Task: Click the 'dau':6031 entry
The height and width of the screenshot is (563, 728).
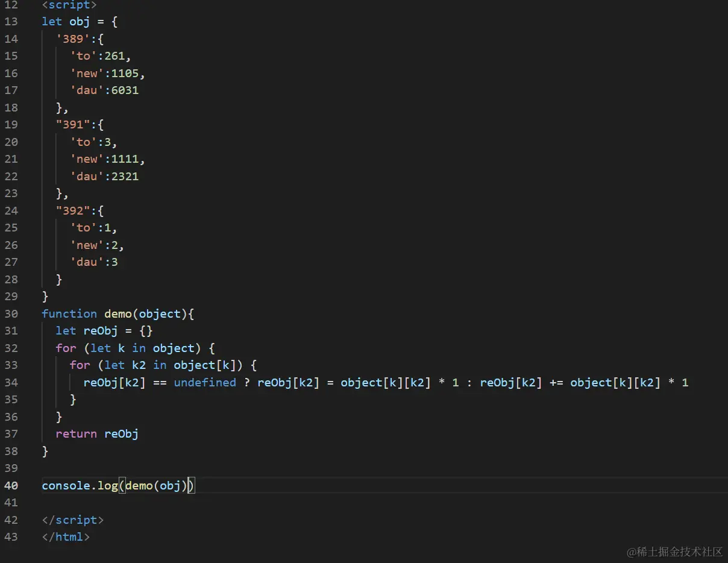Action: [104, 90]
